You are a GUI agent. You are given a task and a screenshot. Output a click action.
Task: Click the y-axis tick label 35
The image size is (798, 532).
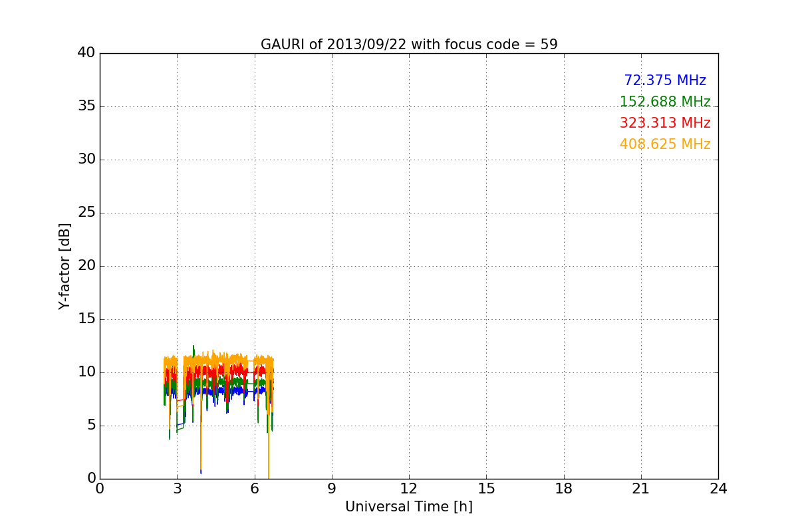pos(86,106)
